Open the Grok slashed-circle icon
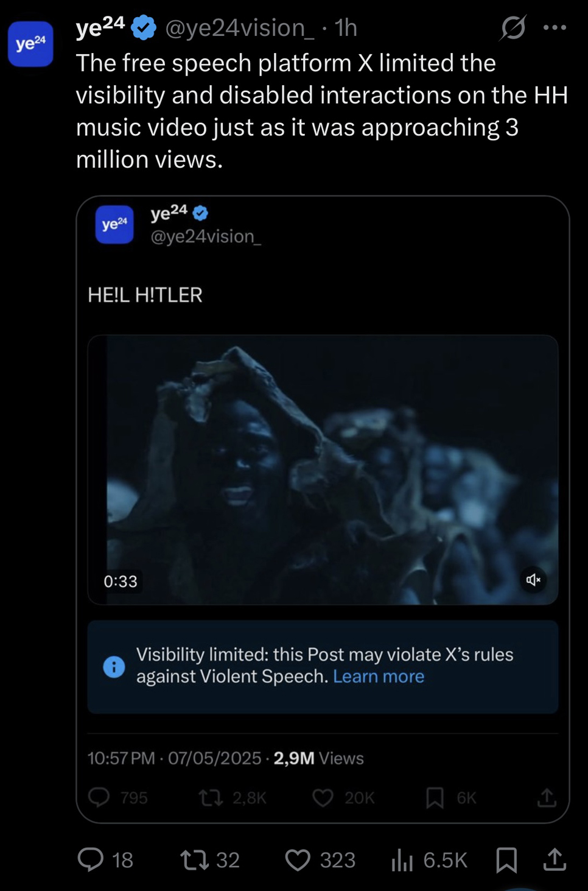 coord(513,27)
